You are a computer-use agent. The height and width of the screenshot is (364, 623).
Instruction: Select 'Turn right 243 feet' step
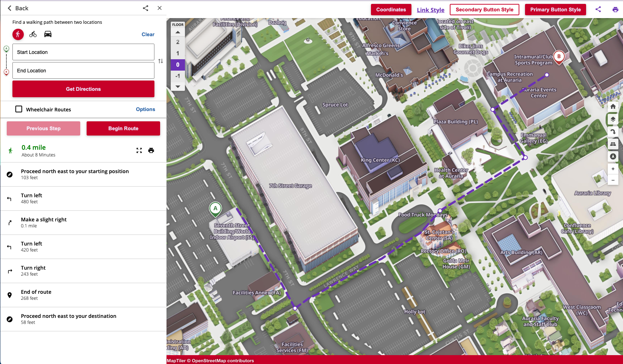(83, 271)
